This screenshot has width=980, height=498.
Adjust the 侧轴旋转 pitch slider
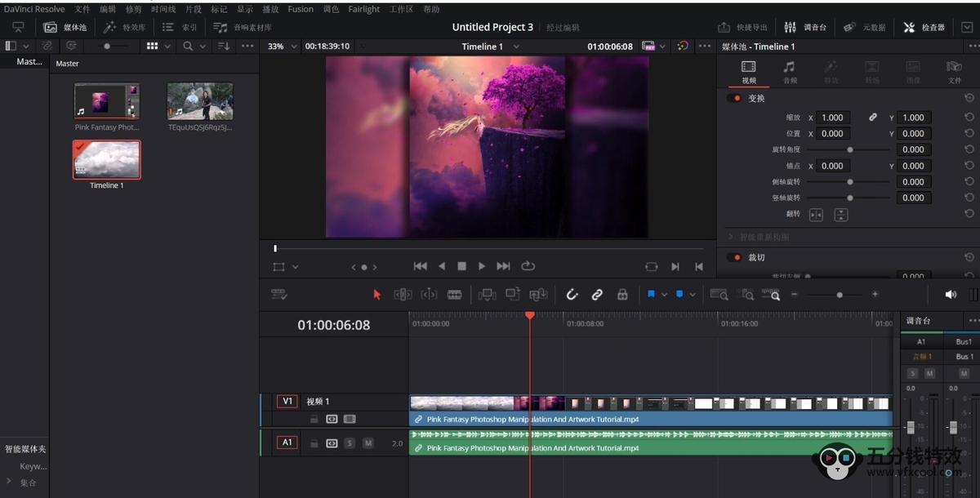pyautogui.click(x=850, y=182)
